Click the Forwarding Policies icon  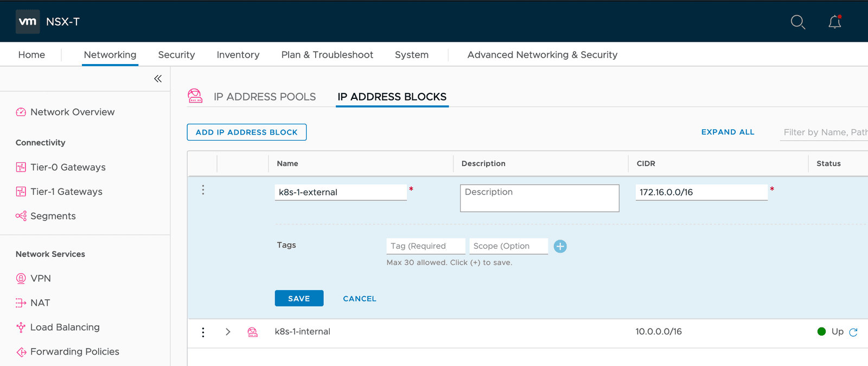[21, 352]
